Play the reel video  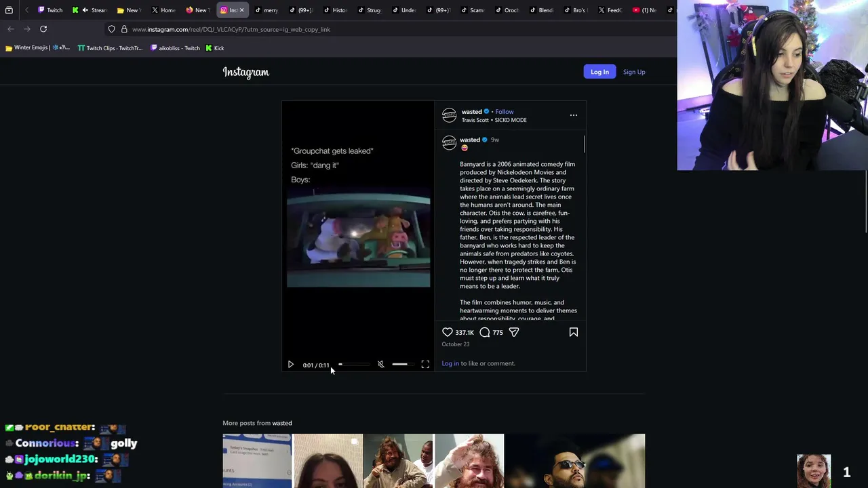pyautogui.click(x=290, y=365)
